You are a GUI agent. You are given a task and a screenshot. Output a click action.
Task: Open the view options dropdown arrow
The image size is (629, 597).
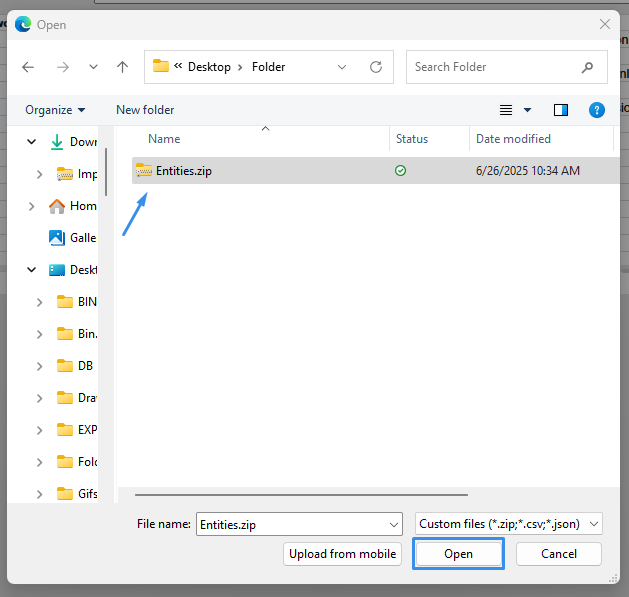tap(528, 110)
